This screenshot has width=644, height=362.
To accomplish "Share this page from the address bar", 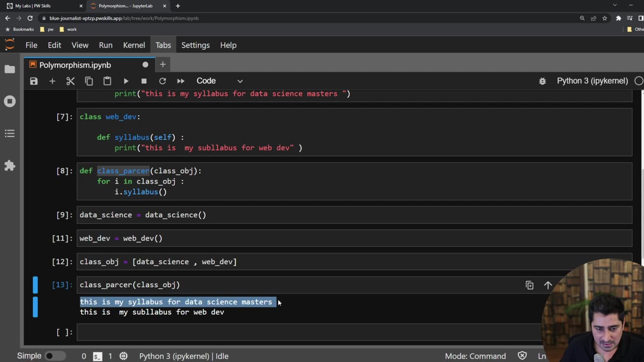I will pos(593,18).
